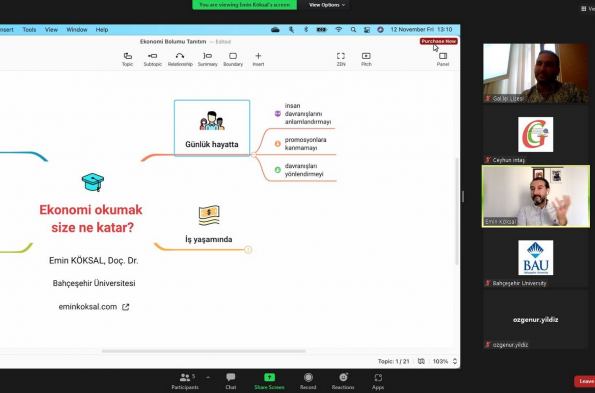Add a new Topic from toolbar
Screen dimensions: 595x393
click(x=128, y=59)
